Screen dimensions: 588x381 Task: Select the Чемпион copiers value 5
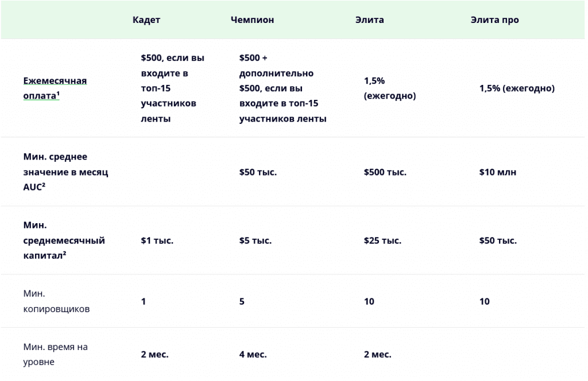point(242,301)
